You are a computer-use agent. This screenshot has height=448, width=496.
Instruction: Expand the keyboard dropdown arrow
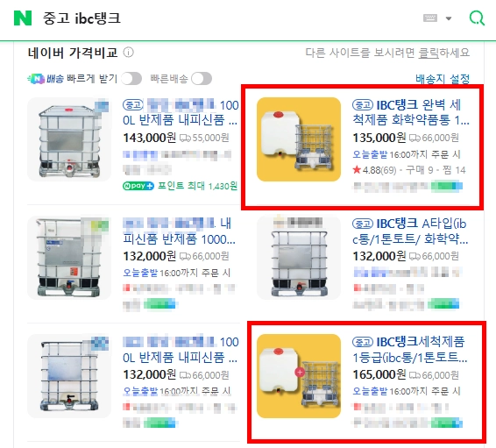[449, 18]
